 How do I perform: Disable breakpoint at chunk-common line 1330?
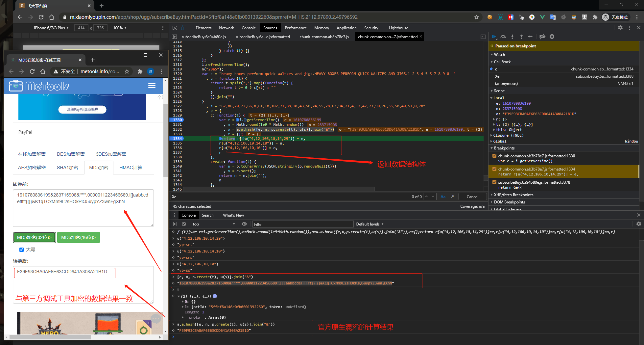[494, 156]
